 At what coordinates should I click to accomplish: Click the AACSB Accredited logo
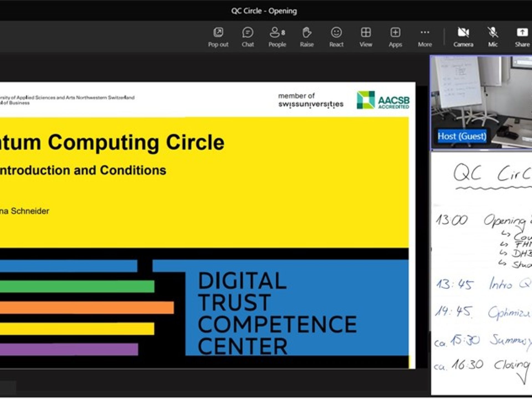383,100
